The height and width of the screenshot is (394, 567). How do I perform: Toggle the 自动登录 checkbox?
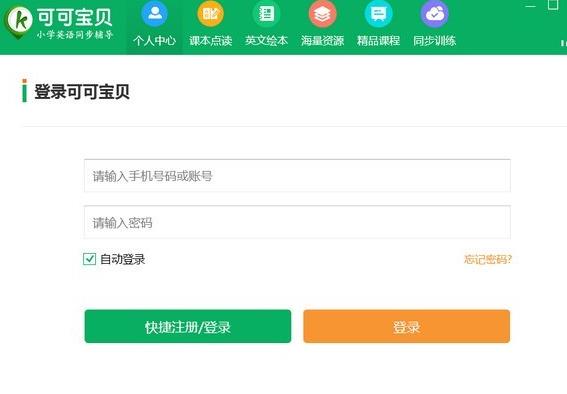pyautogui.click(x=89, y=259)
